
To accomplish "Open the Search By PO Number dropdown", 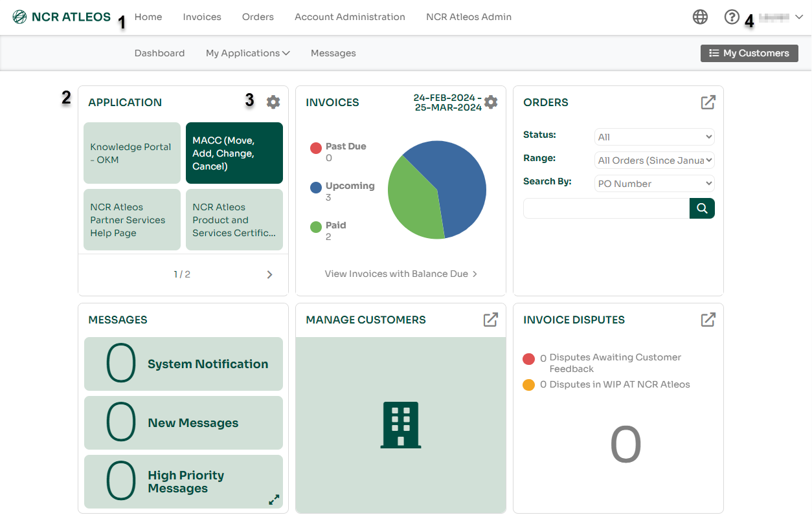I will point(654,183).
